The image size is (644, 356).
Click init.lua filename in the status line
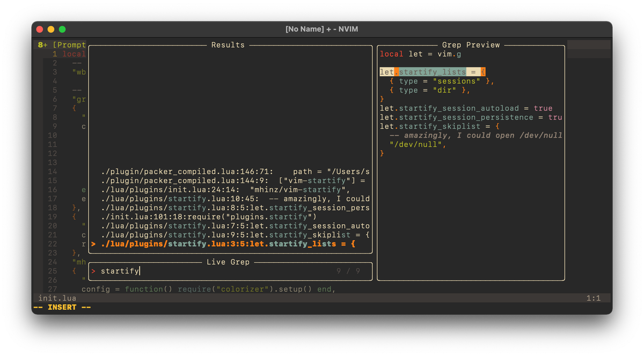(x=57, y=298)
